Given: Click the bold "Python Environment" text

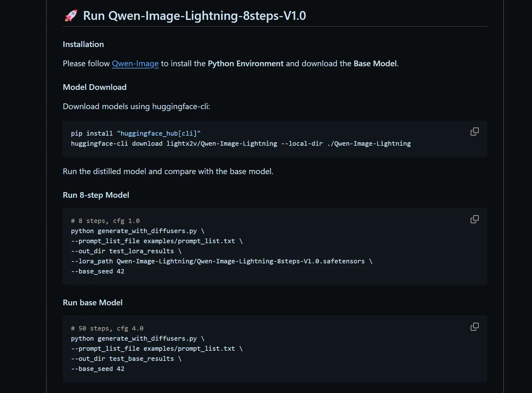Looking at the screenshot, I should [x=246, y=63].
